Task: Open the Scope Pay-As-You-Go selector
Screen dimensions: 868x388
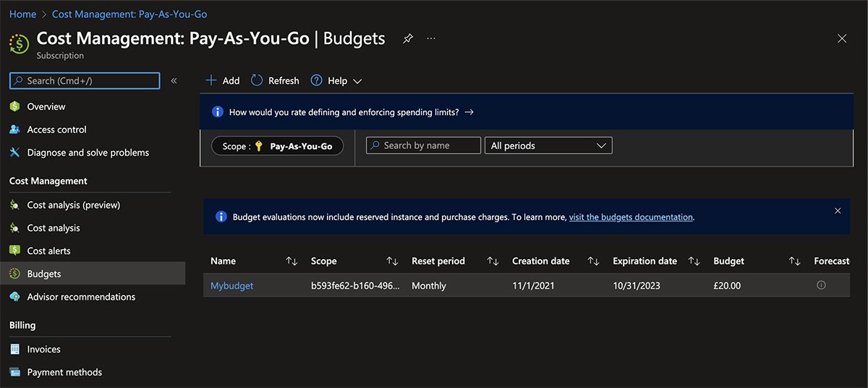Action: tap(277, 146)
